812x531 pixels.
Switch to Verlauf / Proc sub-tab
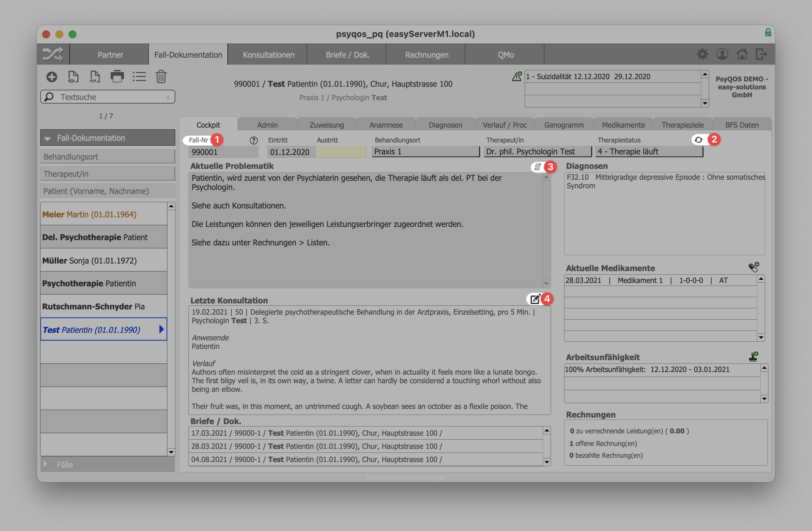pos(505,125)
